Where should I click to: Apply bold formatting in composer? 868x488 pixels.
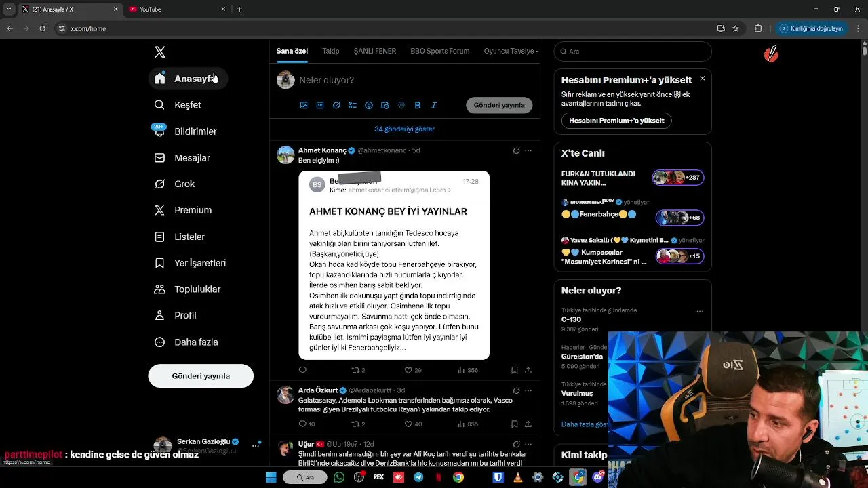(x=418, y=105)
